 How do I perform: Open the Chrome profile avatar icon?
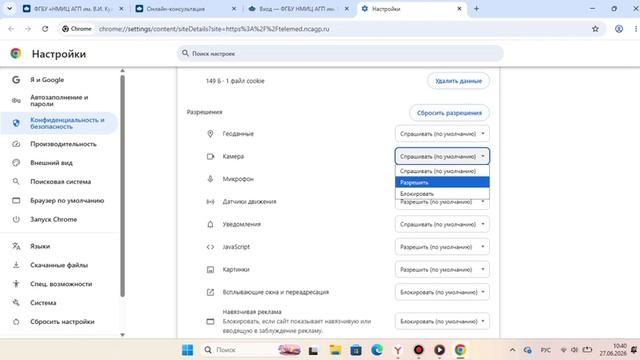pyautogui.click(x=619, y=29)
